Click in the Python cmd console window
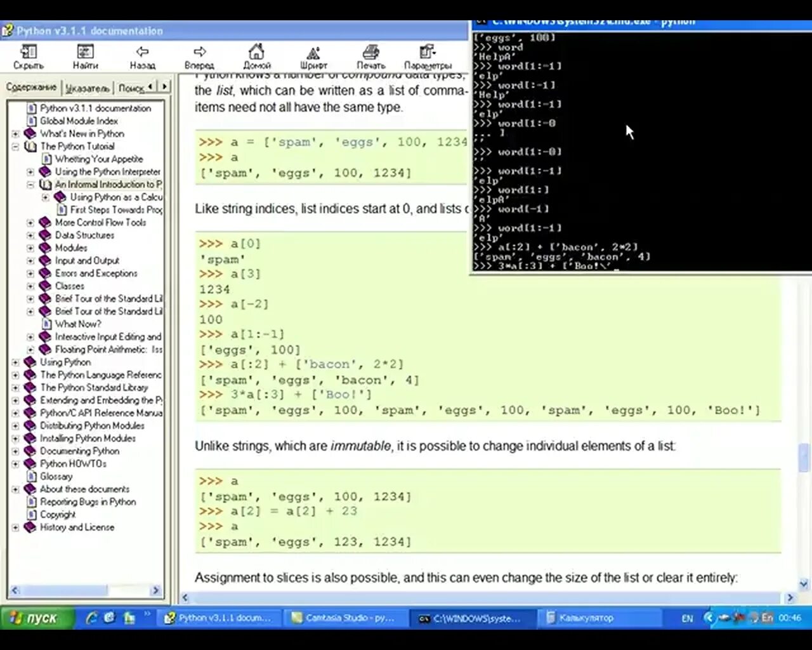 (x=641, y=152)
